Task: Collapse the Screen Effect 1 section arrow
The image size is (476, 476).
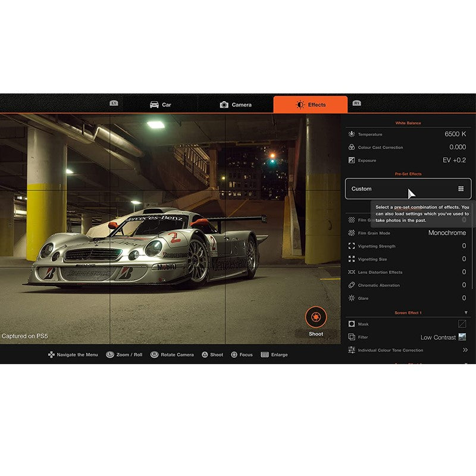Action: [x=466, y=312]
